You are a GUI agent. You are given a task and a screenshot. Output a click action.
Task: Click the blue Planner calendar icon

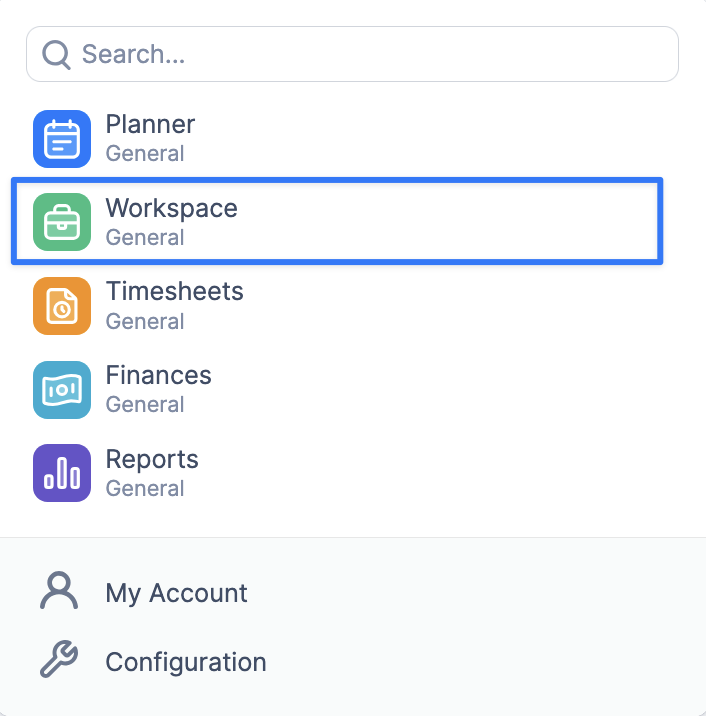tap(62, 139)
